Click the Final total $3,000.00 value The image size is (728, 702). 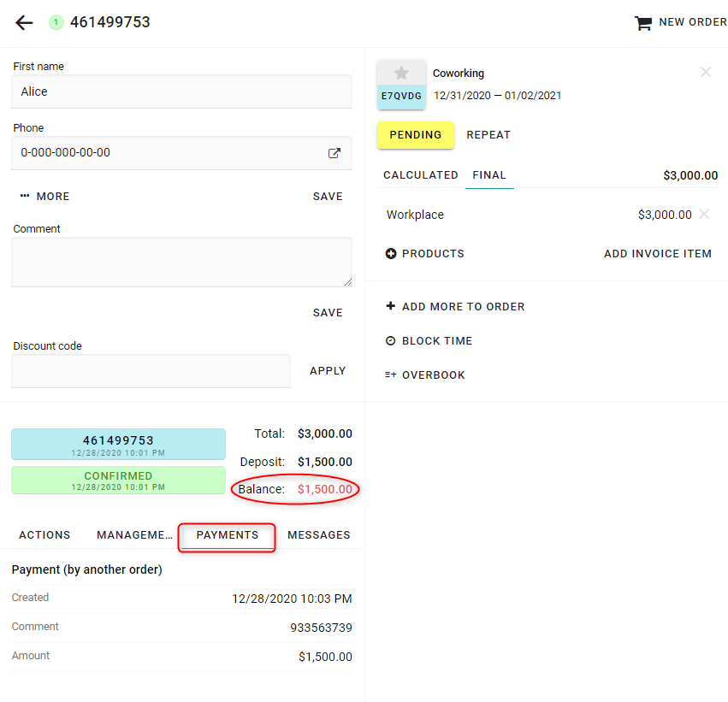[690, 175]
